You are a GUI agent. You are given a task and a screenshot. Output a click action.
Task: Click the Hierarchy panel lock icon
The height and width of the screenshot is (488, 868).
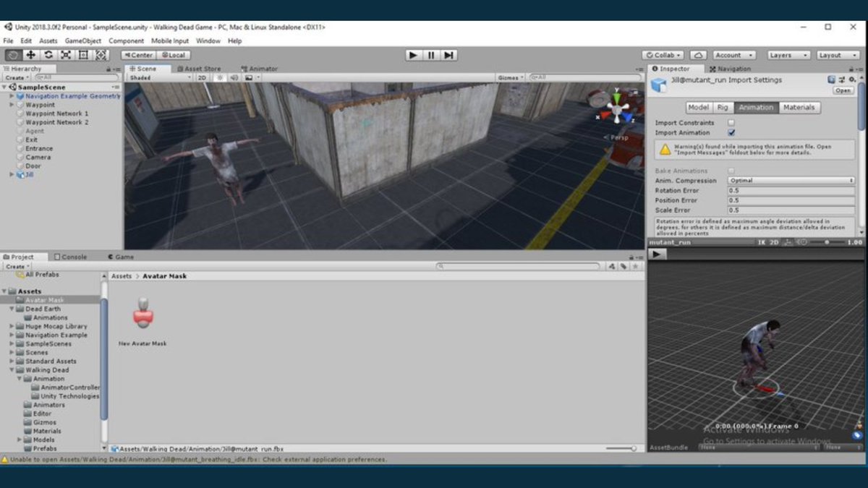pyautogui.click(x=109, y=69)
